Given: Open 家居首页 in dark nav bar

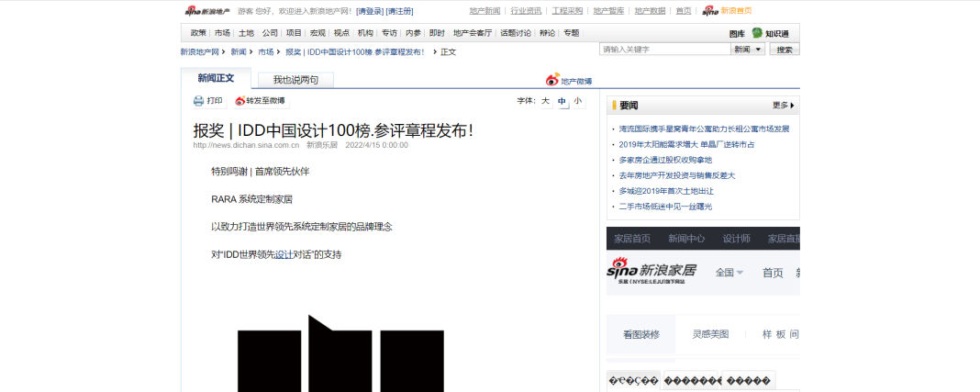Looking at the screenshot, I should pos(632,239).
